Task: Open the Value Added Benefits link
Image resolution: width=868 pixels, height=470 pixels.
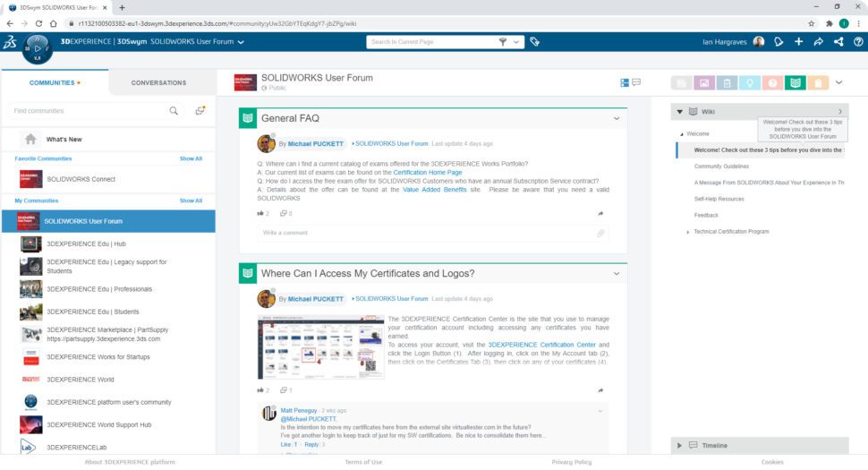Action: tap(435, 190)
